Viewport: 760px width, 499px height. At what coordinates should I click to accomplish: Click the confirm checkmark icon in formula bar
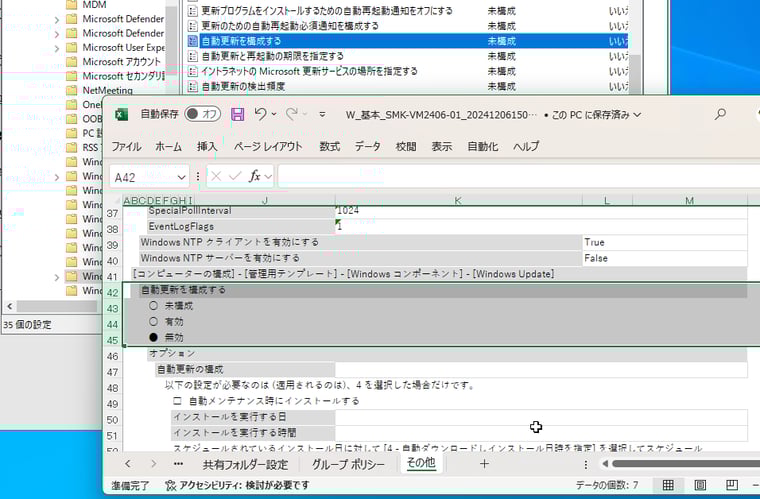click(235, 176)
